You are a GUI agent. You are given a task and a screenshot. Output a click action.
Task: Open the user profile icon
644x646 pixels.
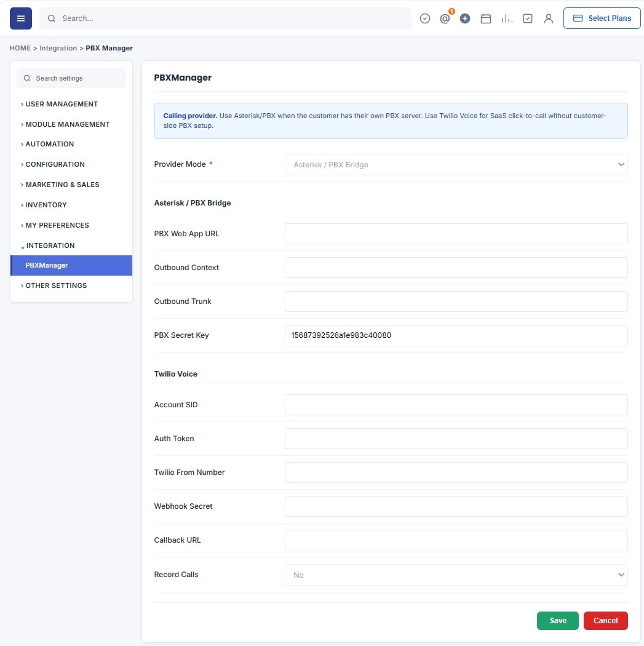(x=549, y=18)
